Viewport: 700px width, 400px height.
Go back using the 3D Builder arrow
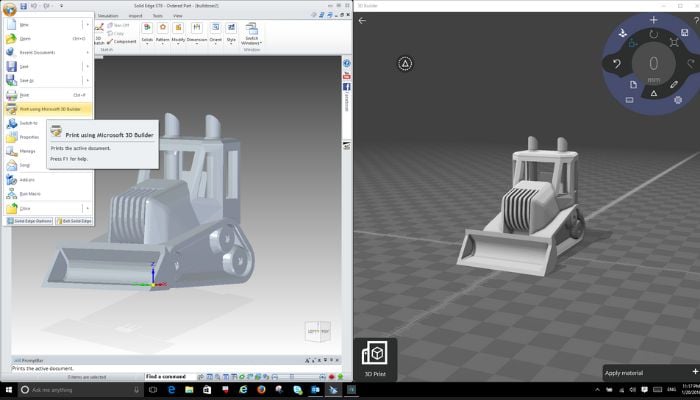[x=362, y=20]
